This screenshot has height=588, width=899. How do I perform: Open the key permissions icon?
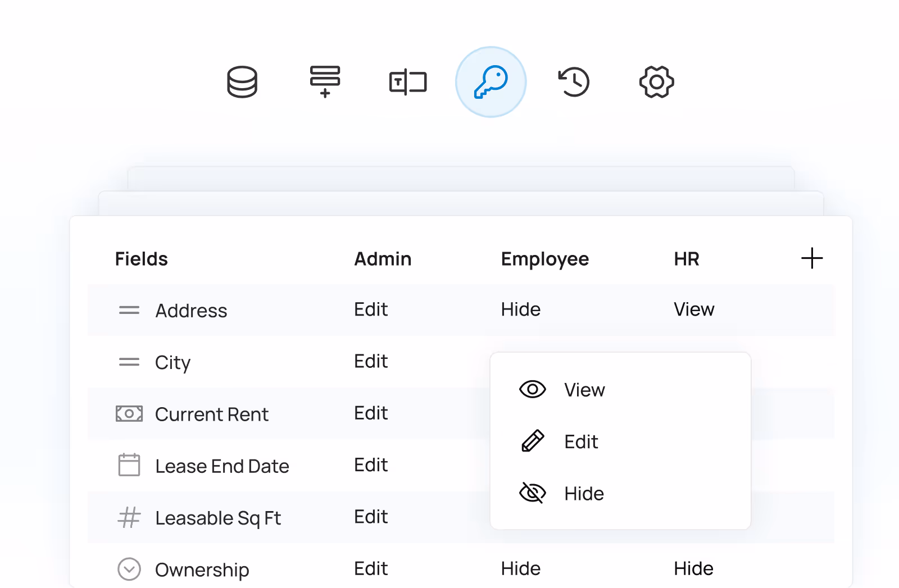tap(491, 82)
